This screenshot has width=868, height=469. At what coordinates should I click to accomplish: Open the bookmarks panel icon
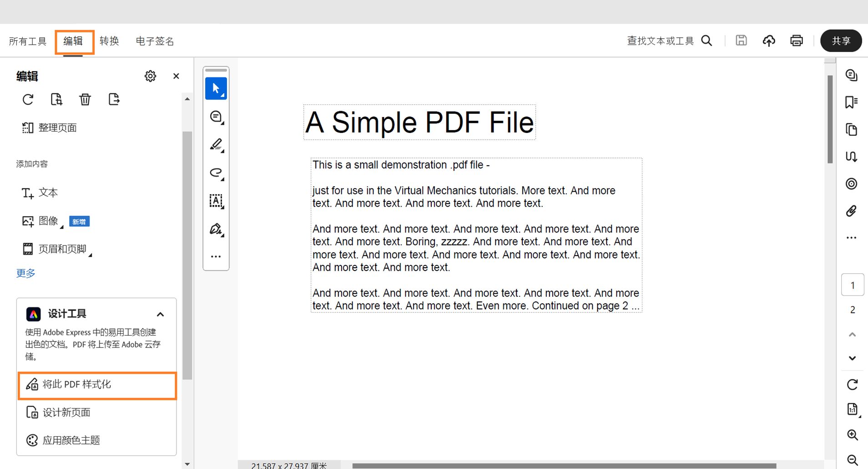[x=852, y=102]
